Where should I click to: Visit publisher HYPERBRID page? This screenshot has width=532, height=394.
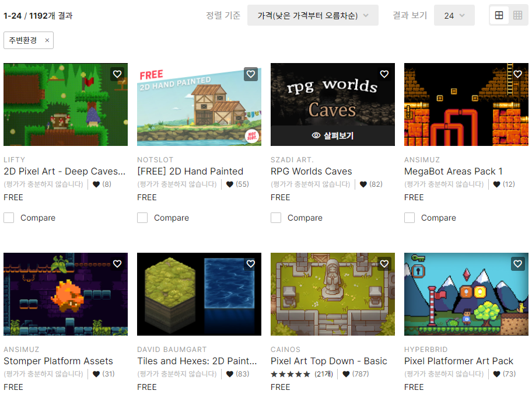pos(426,350)
